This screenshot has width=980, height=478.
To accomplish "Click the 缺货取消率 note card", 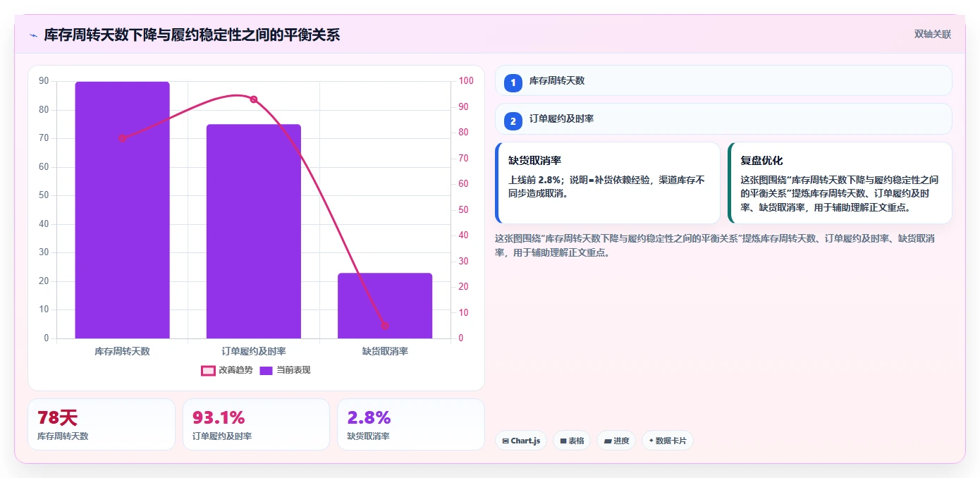I will (608, 183).
